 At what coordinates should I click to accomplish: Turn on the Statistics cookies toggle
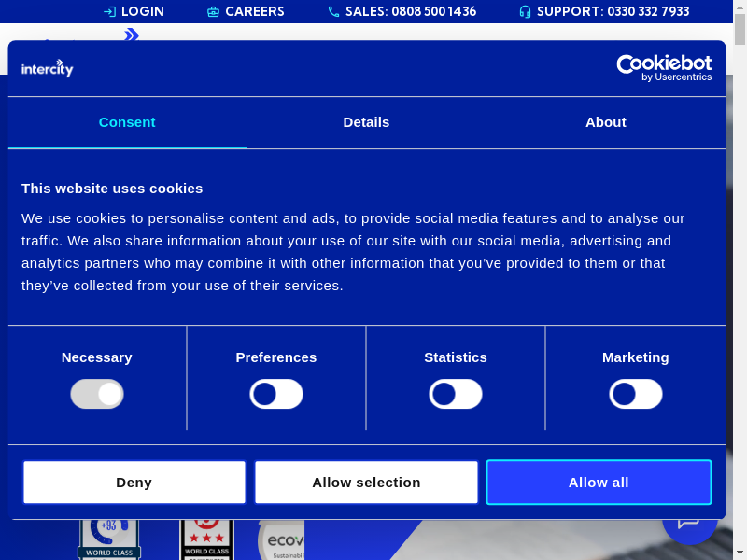tap(456, 394)
